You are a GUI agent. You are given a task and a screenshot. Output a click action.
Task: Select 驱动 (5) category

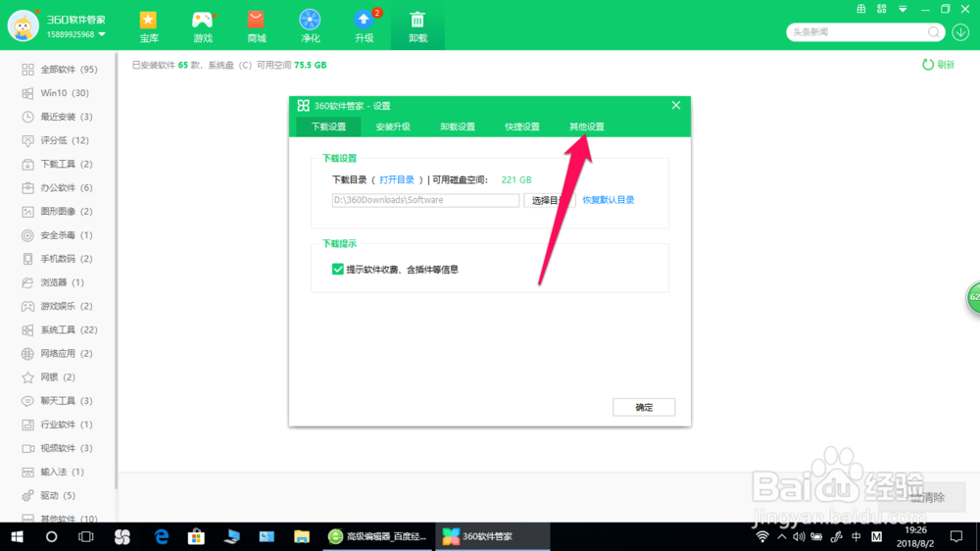click(x=48, y=496)
